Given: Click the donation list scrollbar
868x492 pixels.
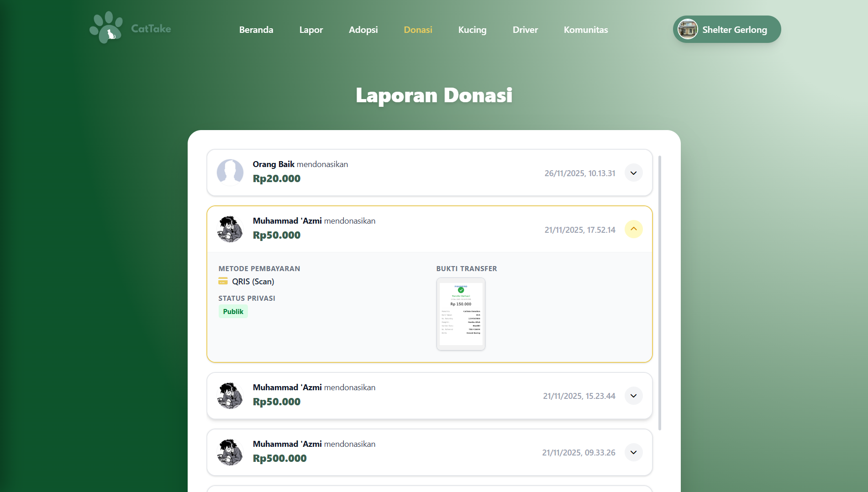Looking at the screenshot, I should click(660, 293).
